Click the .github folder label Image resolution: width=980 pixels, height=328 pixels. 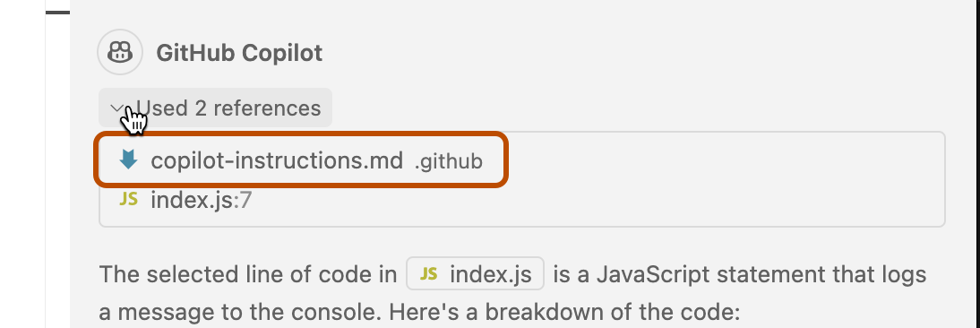tap(449, 162)
